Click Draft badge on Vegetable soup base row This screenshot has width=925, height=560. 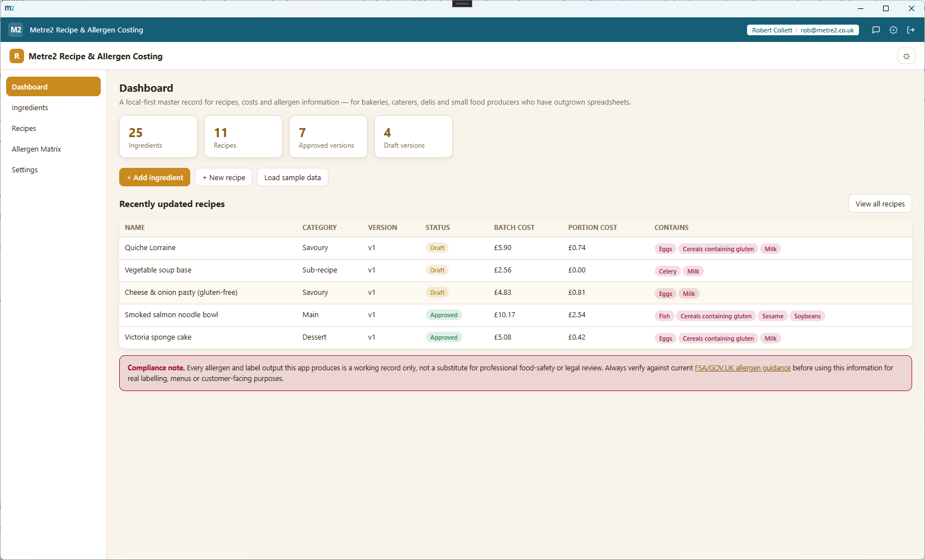437,270
